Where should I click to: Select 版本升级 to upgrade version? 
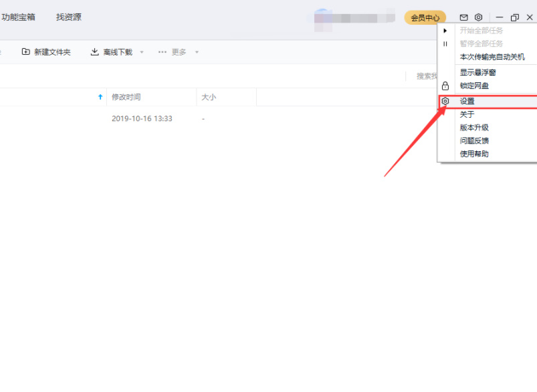coord(475,126)
